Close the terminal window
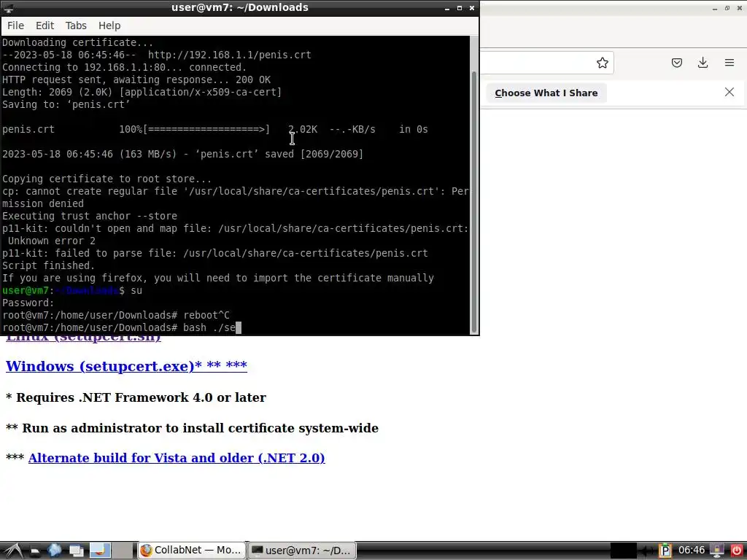The height and width of the screenshot is (560, 747). (x=472, y=8)
